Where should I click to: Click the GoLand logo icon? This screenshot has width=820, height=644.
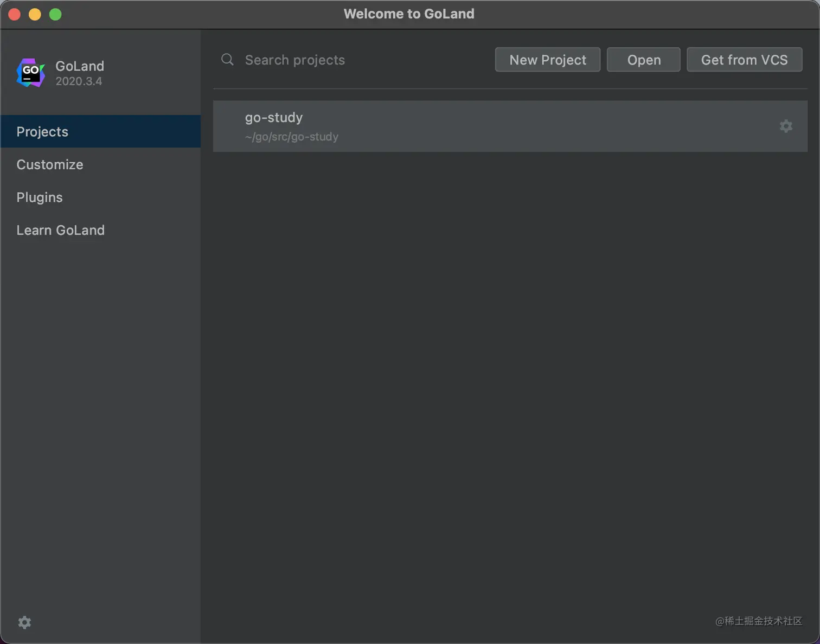pyautogui.click(x=30, y=73)
